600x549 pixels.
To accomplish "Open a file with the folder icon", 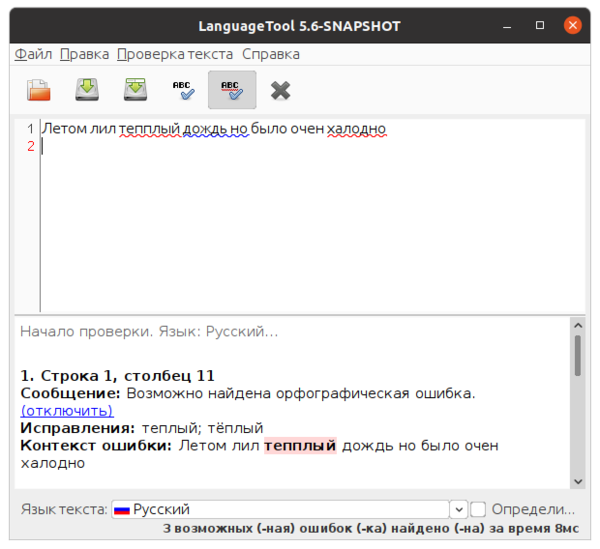I will pyautogui.click(x=38, y=90).
